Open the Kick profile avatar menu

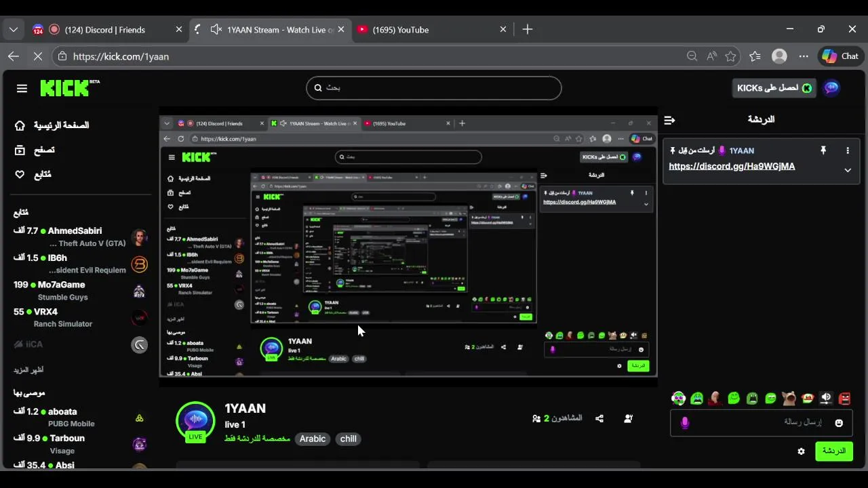pos(831,87)
